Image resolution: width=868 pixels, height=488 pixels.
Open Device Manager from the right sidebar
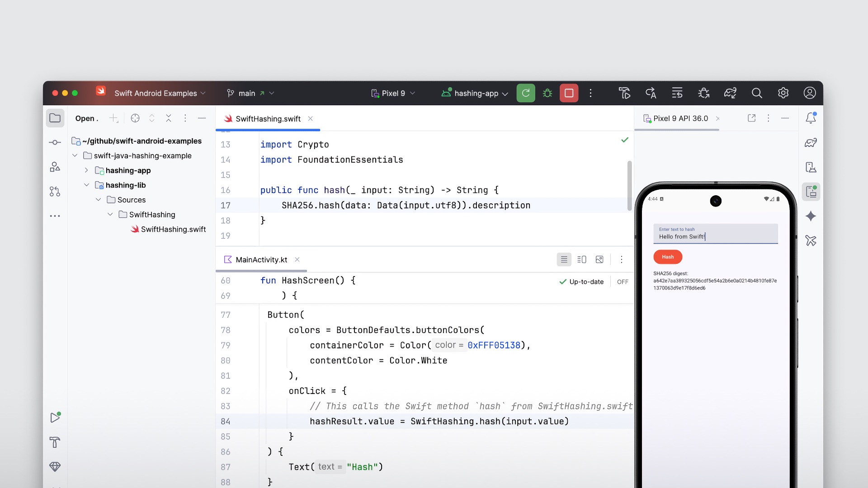[811, 167]
